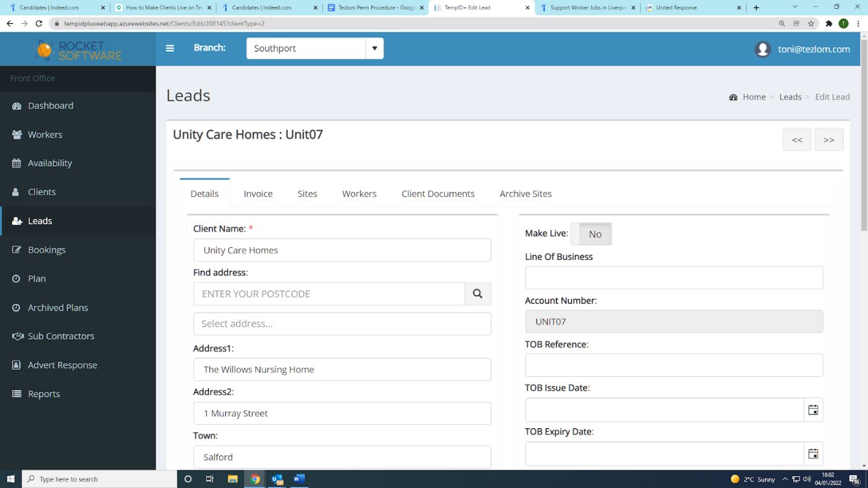Open the TOB Issue Date calendar picker
The width and height of the screenshot is (868, 488).
pos(813,410)
